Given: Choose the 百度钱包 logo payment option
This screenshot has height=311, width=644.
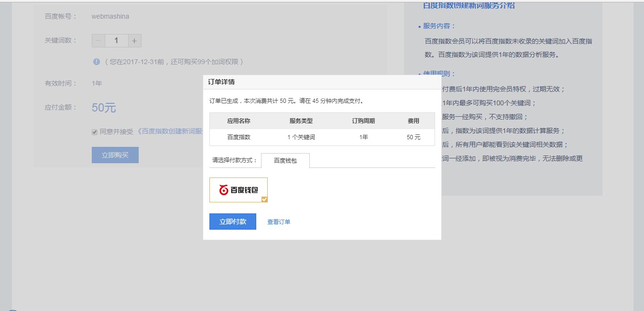Looking at the screenshot, I should [x=239, y=190].
